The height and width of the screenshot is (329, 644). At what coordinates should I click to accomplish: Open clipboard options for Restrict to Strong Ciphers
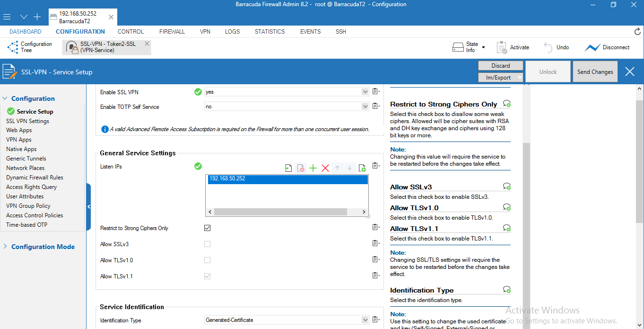376,228
